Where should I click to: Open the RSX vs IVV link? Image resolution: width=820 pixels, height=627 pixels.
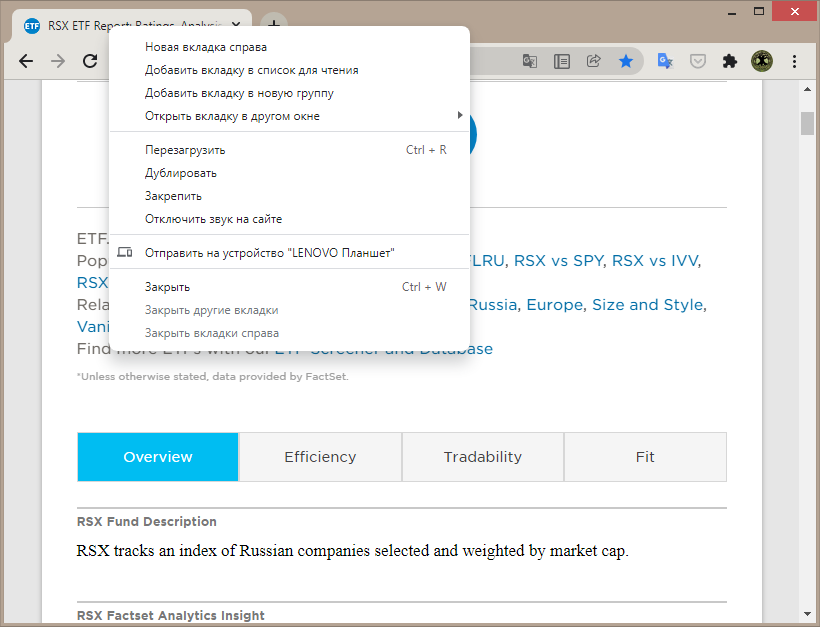(655, 261)
